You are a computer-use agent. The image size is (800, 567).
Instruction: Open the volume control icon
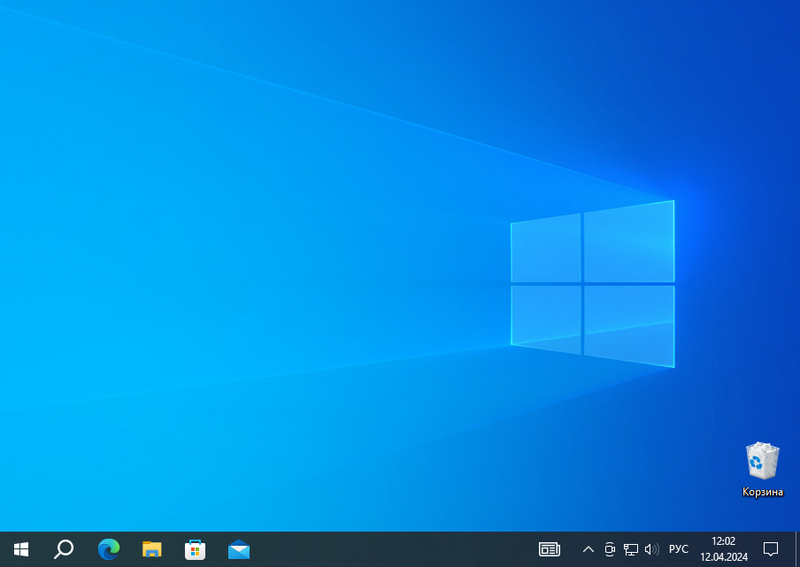(x=652, y=549)
